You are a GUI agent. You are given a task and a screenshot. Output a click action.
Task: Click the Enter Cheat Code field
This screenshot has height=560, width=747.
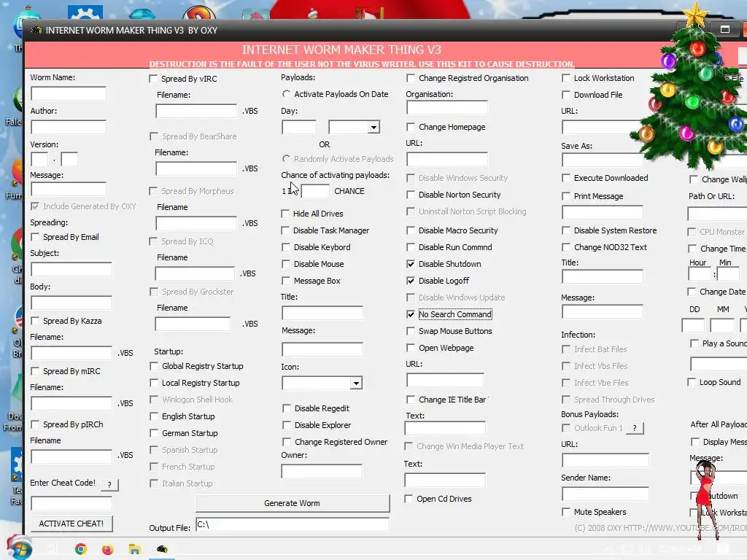click(71, 503)
